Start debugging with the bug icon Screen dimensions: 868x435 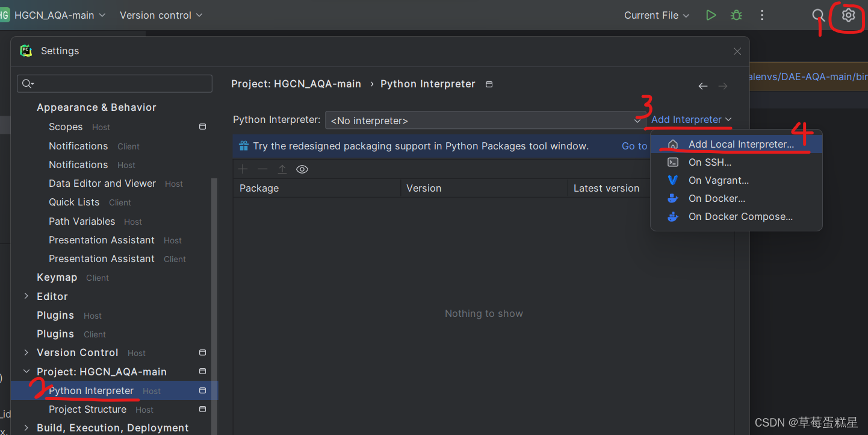pos(736,15)
